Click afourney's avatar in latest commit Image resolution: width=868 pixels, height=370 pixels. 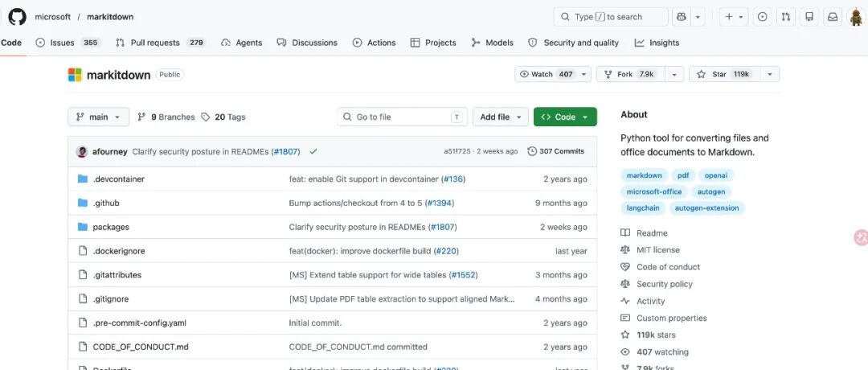click(82, 151)
